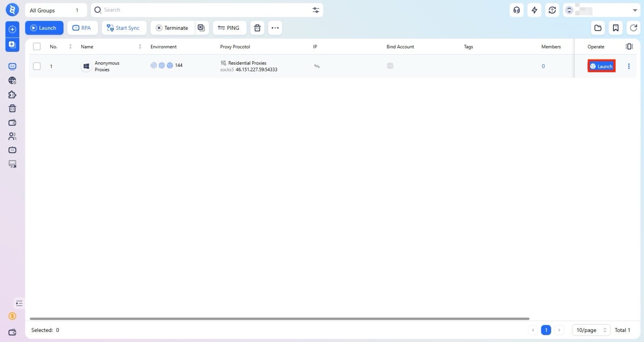The width and height of the screenshot is (644, 342).
Task: Click the PING button
Action: [x=229, y=28]
